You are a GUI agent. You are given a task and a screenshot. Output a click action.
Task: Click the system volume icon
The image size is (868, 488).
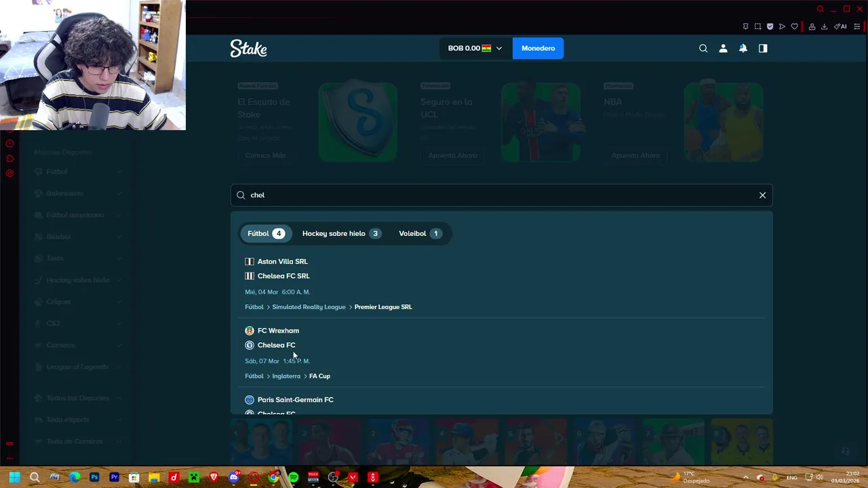tap(819, 477)
